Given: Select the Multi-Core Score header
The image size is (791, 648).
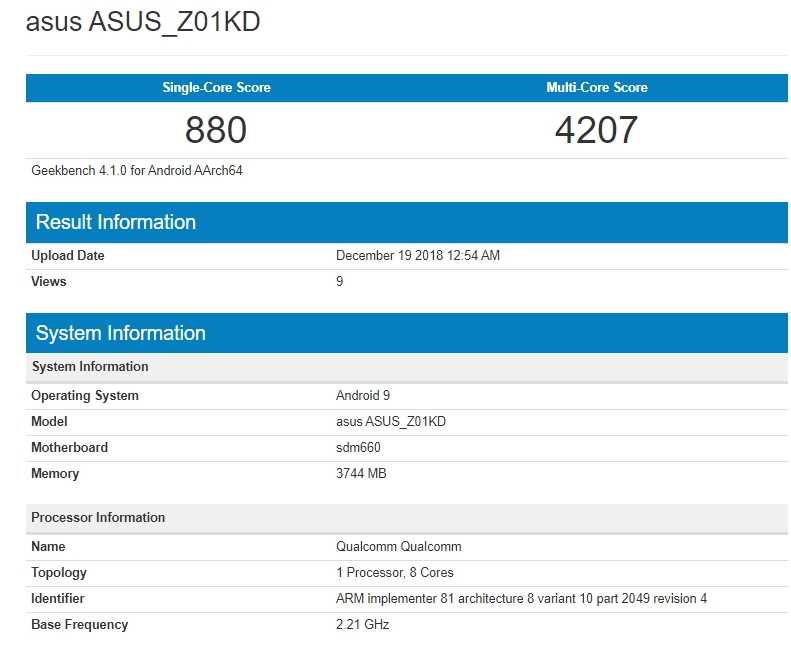Looking at the screenshot, I should coord(597,88).
